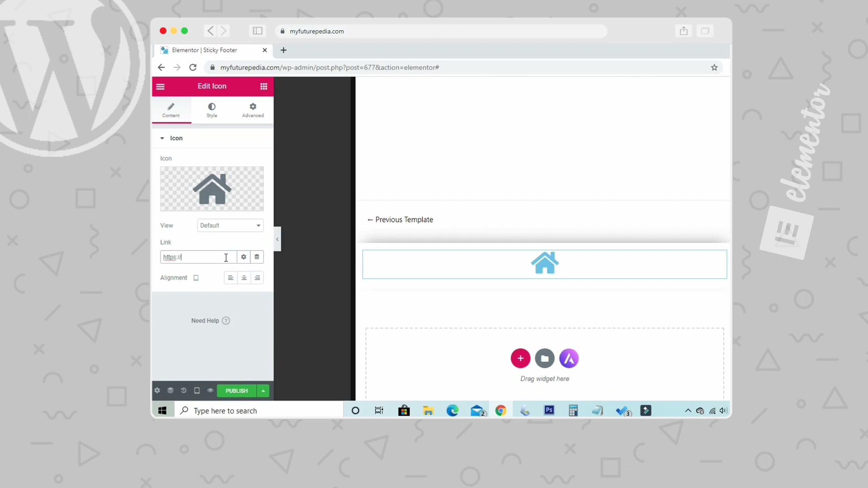Switch to the Content tab
868x488 pixels.
click(171, 110)
